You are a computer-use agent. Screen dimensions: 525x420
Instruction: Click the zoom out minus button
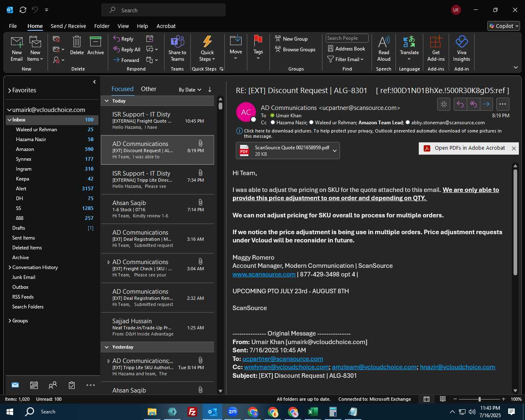pos(455,399)
